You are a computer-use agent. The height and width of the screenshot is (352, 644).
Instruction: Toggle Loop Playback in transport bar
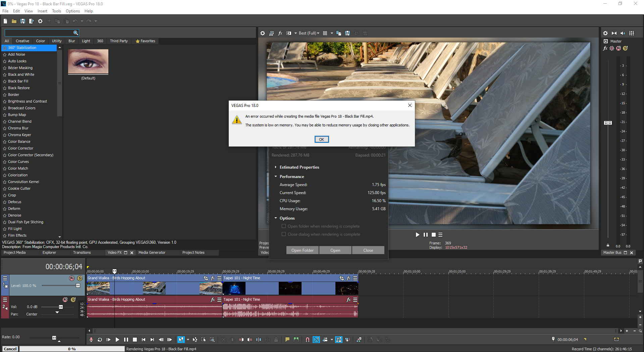click(100, 340)
